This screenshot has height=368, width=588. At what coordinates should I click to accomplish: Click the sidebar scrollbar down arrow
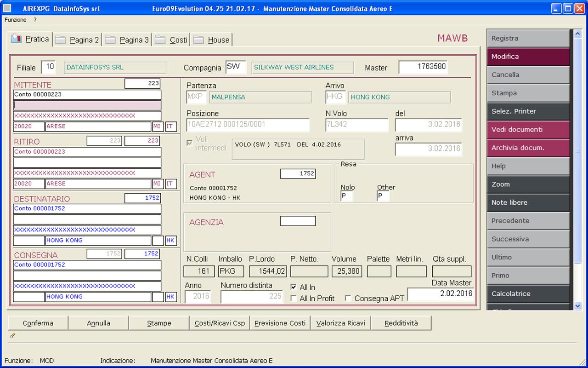pyautogui.click(x=577, y=305)
